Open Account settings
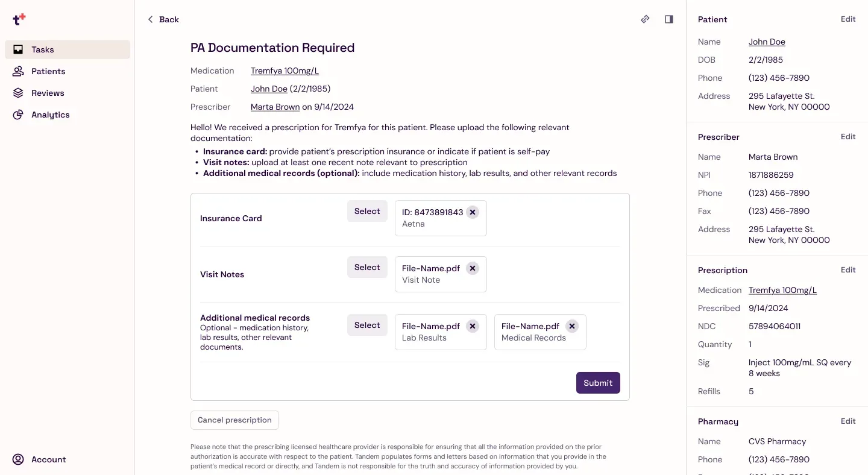 pyautogui.click(x=48, y=459)
